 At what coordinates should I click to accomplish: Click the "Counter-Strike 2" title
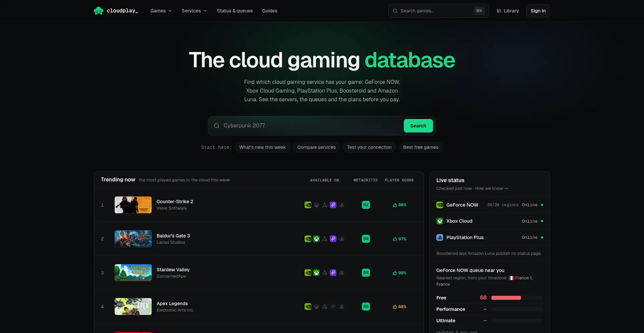click(x=175, y=202)
